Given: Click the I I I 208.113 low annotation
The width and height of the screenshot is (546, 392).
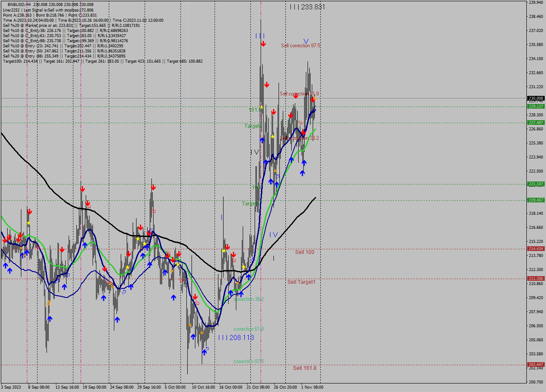Looking at the screenshot, I should tap(236, 337).
